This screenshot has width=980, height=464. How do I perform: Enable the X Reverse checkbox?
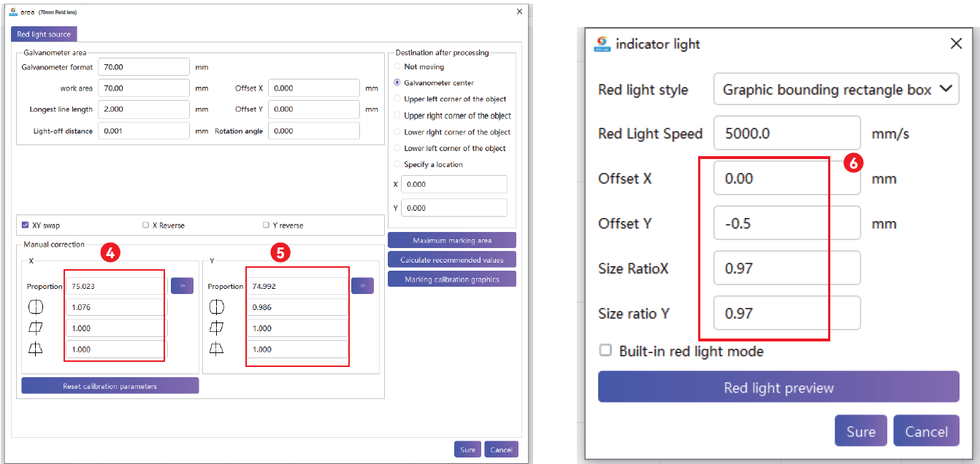click(146, 225)
